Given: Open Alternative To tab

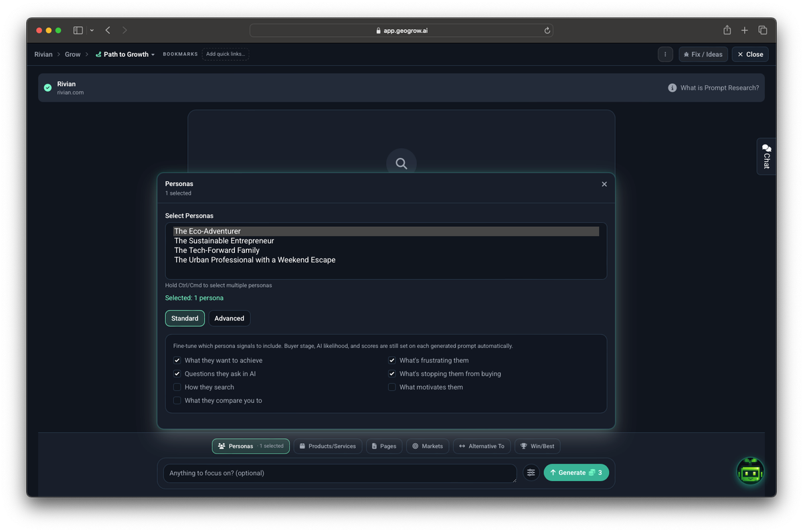Looking at the screenshot, I should point(482,446).
